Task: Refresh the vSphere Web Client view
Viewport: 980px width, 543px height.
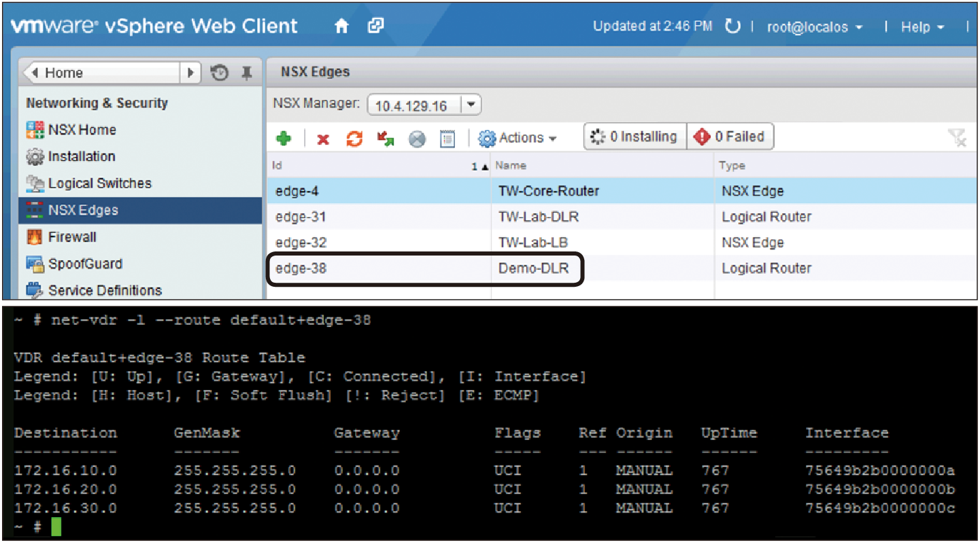Action: pyautogui.click(x=732, y=27)
